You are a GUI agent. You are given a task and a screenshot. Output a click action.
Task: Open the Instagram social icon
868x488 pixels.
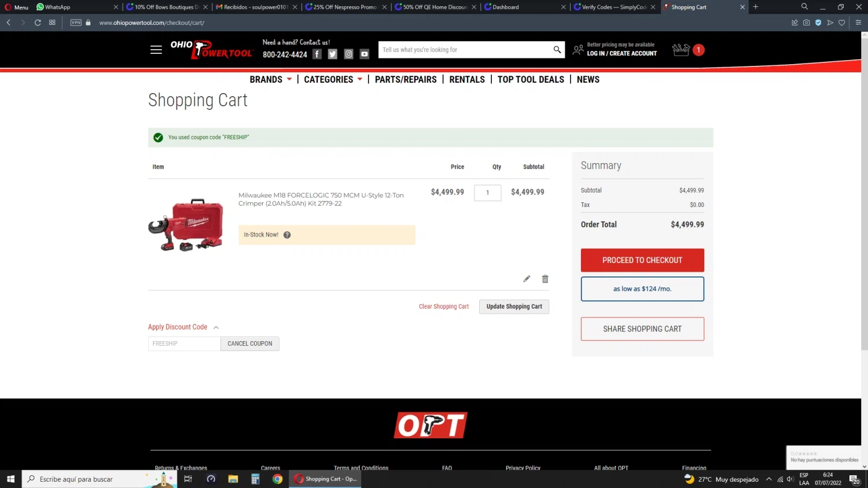[348, 54]
